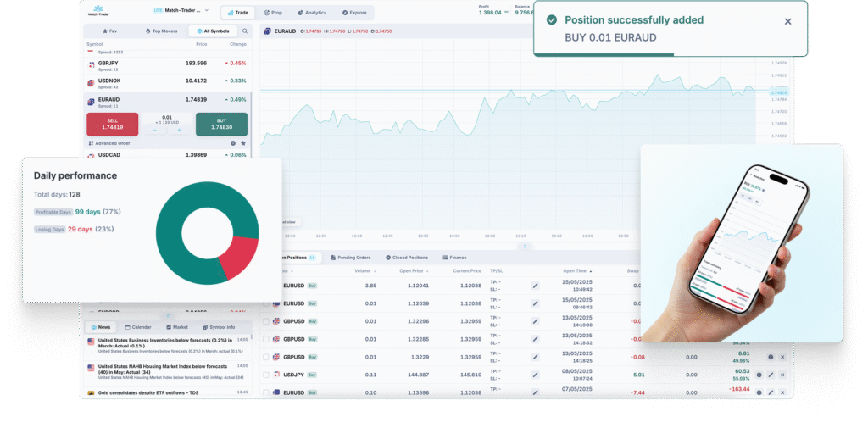
Task: Sort positions by the Symbol column arrows
Action: coord(292,271)
